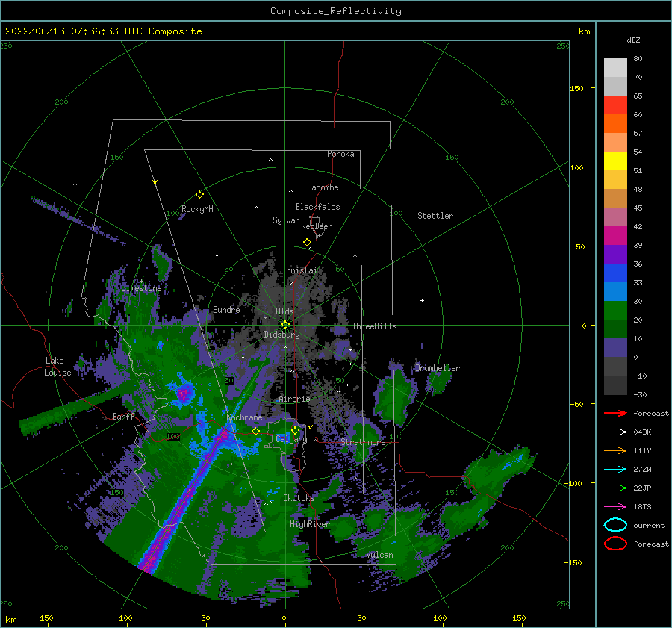Select the darkest gray -10 to -30 swatch
Screen dimensions: 672x628
(x=615, y=385)
